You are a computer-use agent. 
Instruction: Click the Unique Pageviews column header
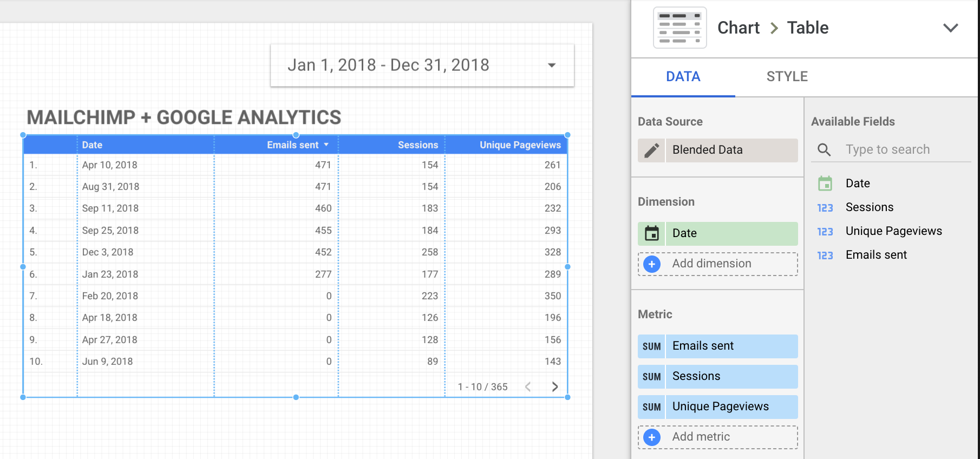(x=520, y=145)
